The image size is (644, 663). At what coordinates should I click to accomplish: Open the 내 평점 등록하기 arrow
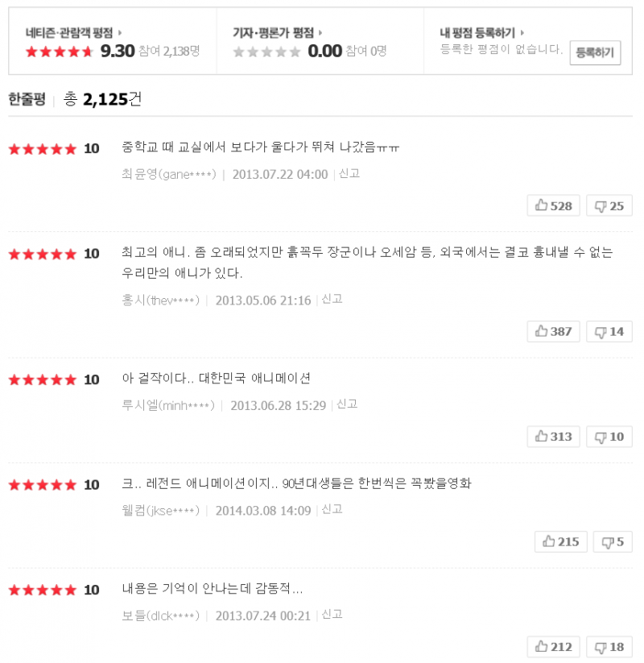click(x=522, y=33)
